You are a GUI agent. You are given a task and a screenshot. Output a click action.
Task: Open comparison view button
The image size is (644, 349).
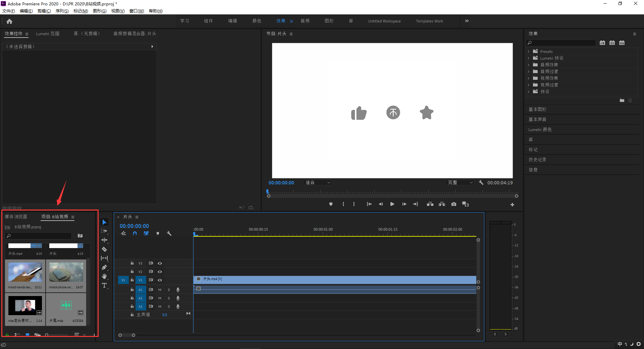(465, 204)
